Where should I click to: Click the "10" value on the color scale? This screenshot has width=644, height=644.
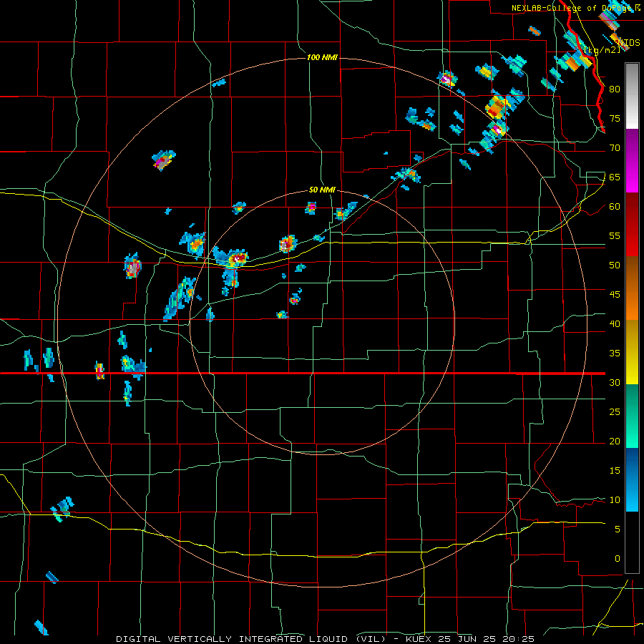pyautogui.click(x=615, y=500)
